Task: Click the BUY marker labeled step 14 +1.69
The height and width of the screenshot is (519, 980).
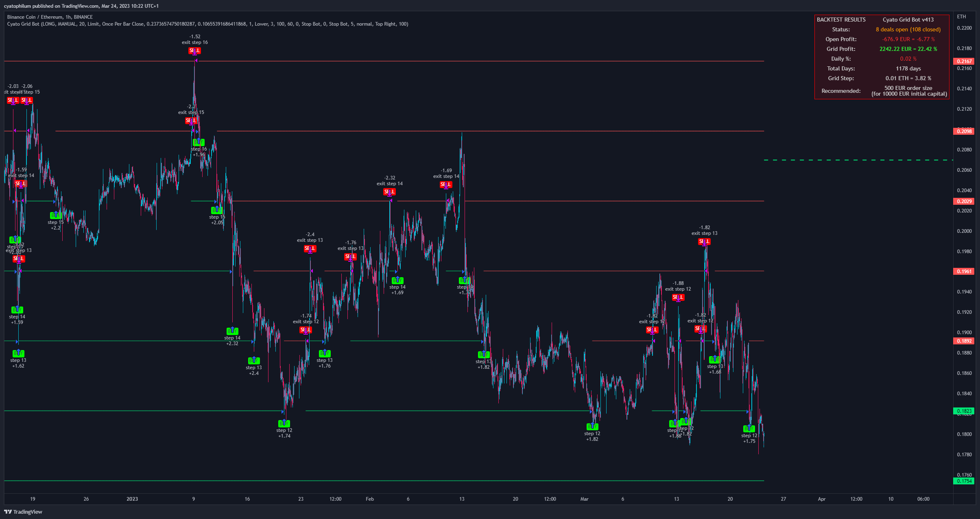Action: click(397, 280)
